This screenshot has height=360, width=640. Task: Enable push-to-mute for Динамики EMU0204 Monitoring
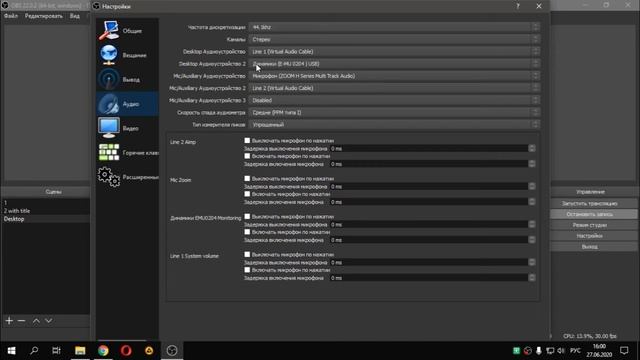click(247, 216)
